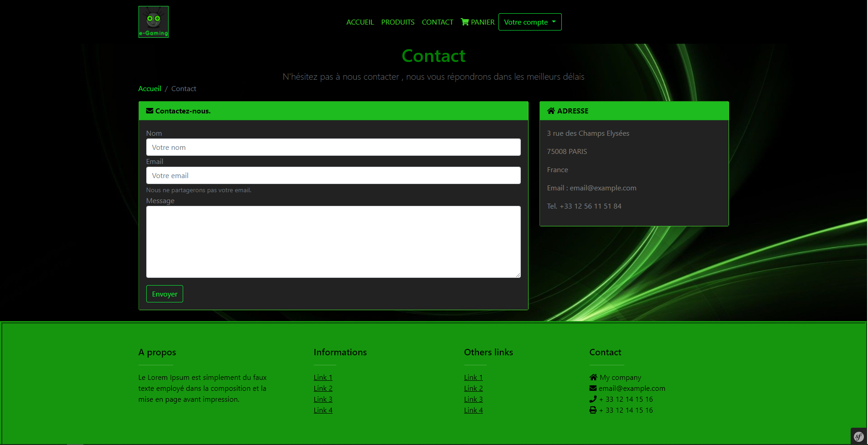Click the envelope icon in footer contact
This screenshot has width=868, height=445.
point(593,388)
